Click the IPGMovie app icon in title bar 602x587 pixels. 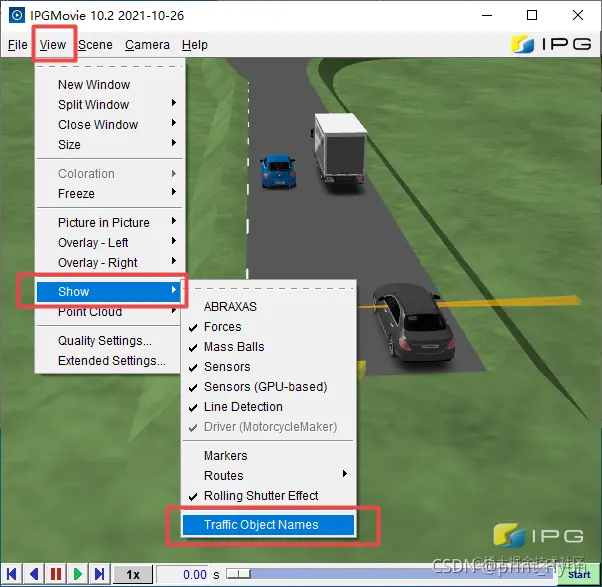pos(16,15)
